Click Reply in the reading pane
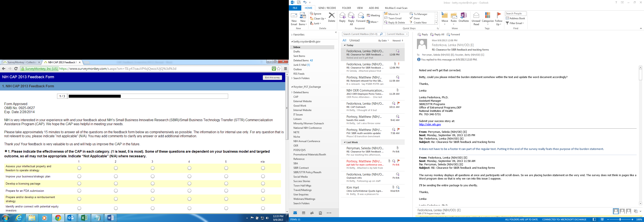 [x=422, y=34]
